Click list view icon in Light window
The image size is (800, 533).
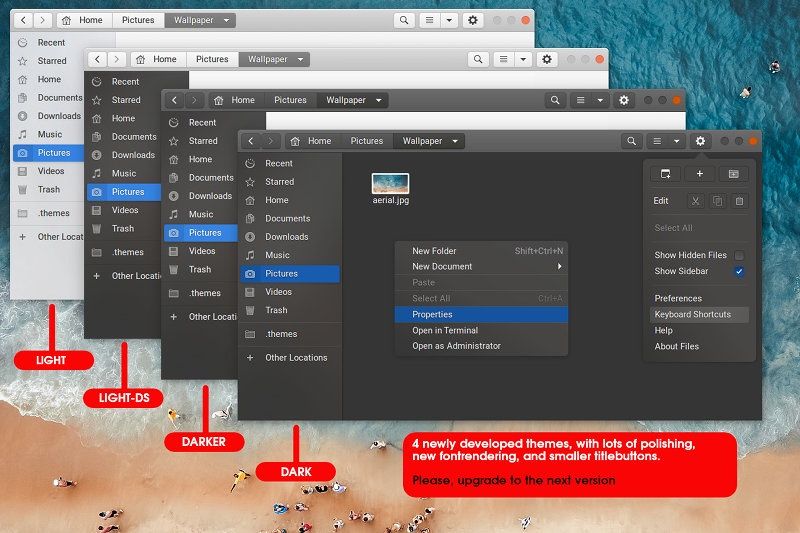point(430,20)
